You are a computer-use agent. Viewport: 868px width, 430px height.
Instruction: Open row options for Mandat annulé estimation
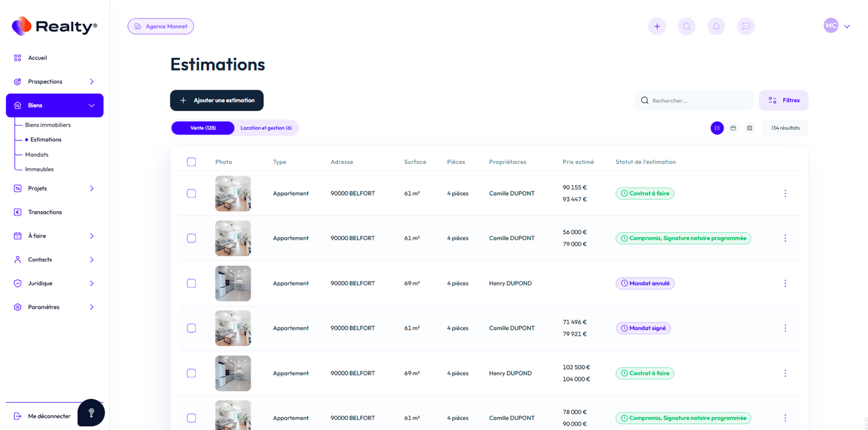(x=784, y=283)
